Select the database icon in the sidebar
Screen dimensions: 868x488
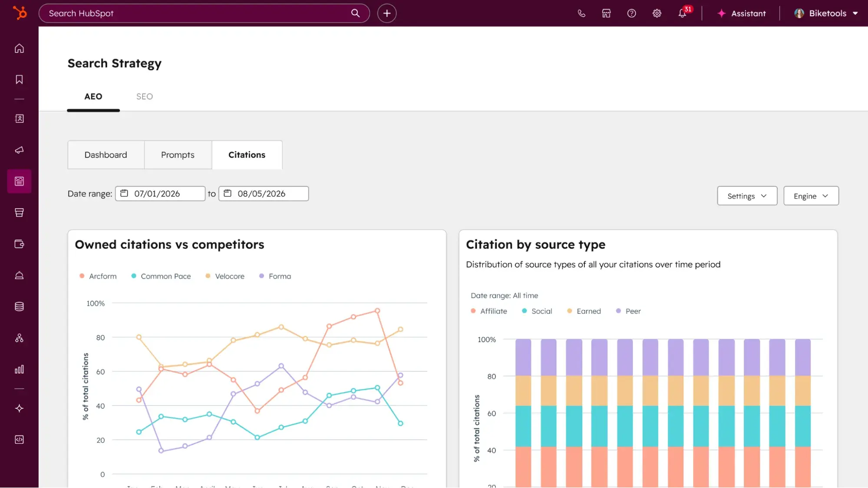[19, 306]
